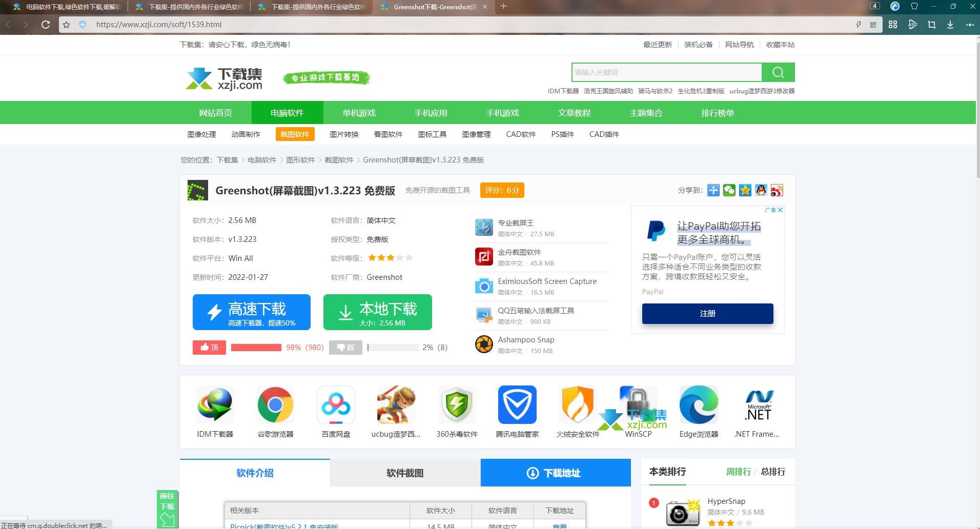Viewport: 980px width, 529px height.
Task: Click the green search magnifier button
Action: [x=778, y=72]
